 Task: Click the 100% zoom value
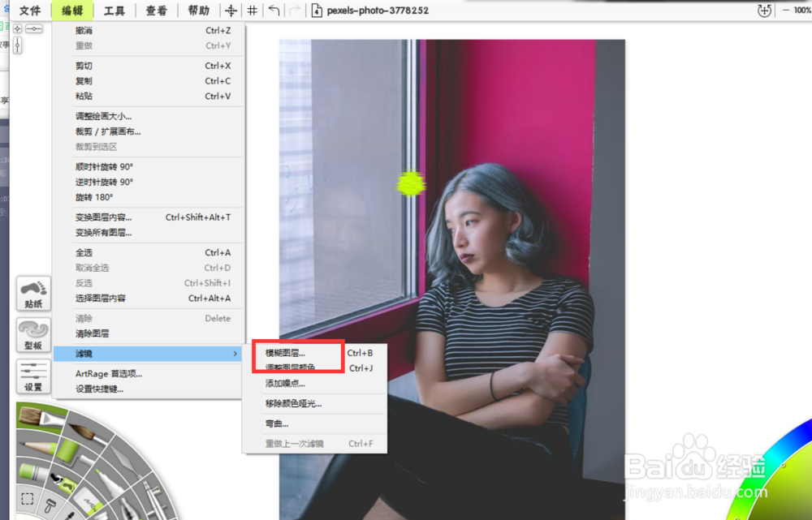[x=803, y=11]
